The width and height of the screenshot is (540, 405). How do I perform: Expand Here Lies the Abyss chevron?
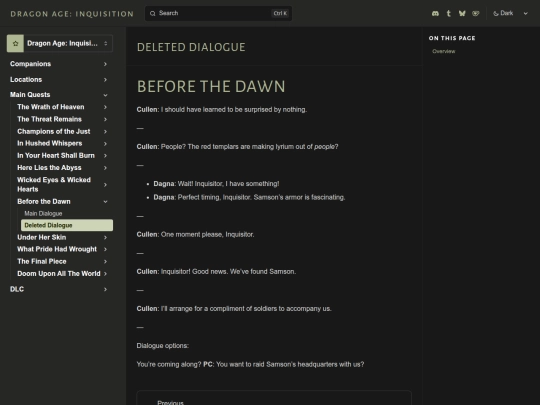point(105,168)
